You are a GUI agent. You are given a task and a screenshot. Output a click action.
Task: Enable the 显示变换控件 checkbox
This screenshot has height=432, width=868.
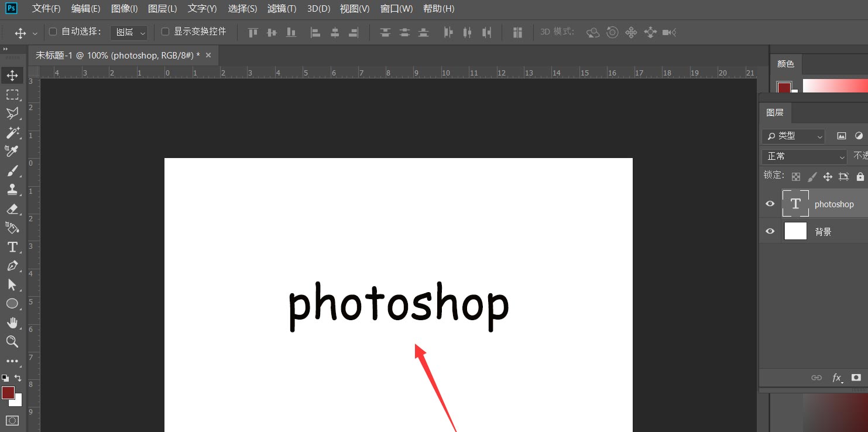click(165, 32)
